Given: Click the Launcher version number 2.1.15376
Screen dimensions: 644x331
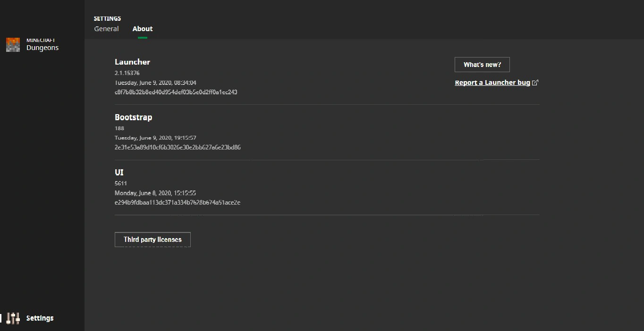Looking at the screenshot, I should click(x=127, y=73).
